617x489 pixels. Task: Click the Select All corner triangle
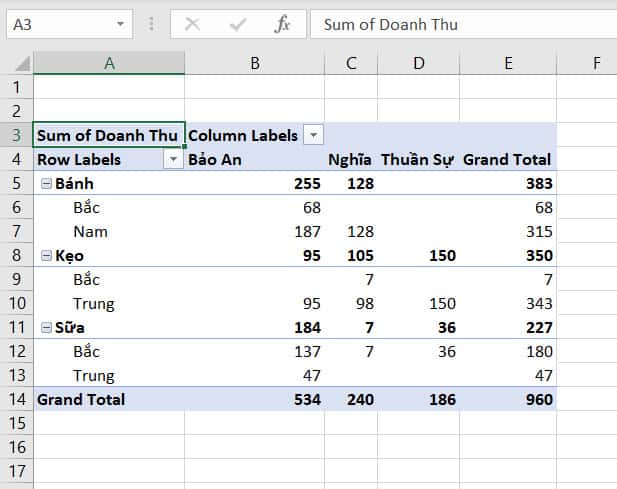click(23, 64)
